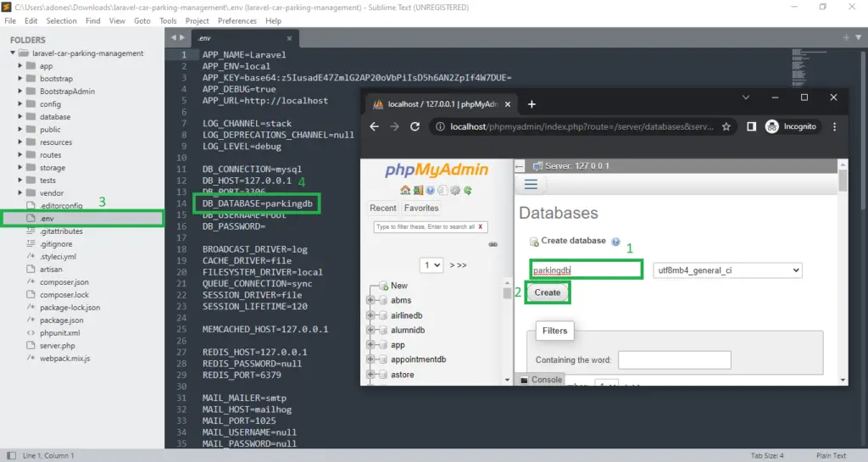The width and height of the screenshot is (868, 462).
Task: Switch to the Favorites tab in phpMyAdmin
Action: pyautogui.click(x=421, y=208)
